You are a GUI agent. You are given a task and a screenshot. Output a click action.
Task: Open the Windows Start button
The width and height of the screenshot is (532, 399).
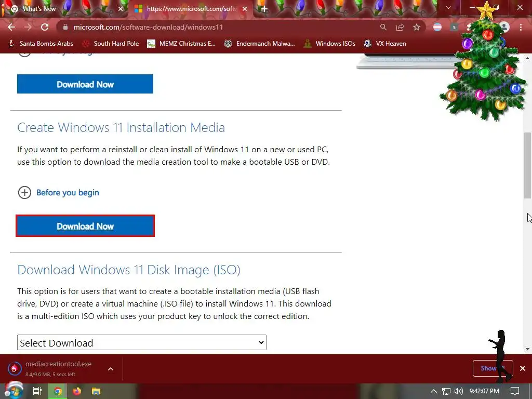coord(13,391)
